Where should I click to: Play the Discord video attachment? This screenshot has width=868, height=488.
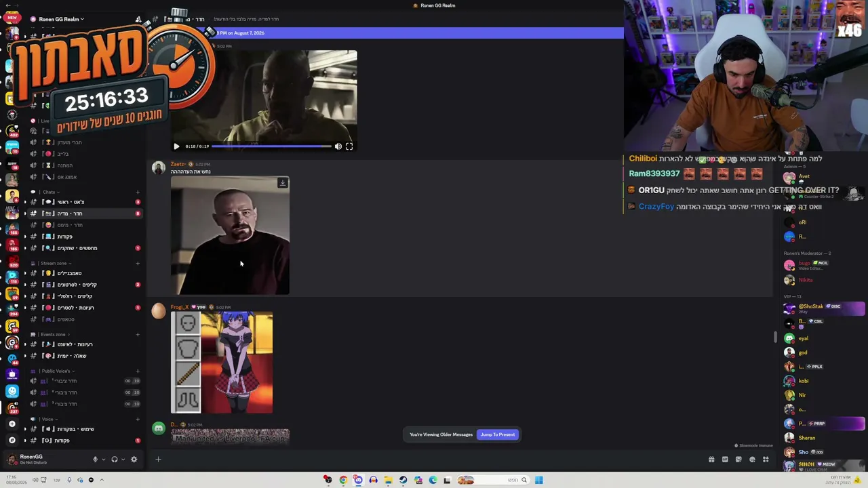176,146
